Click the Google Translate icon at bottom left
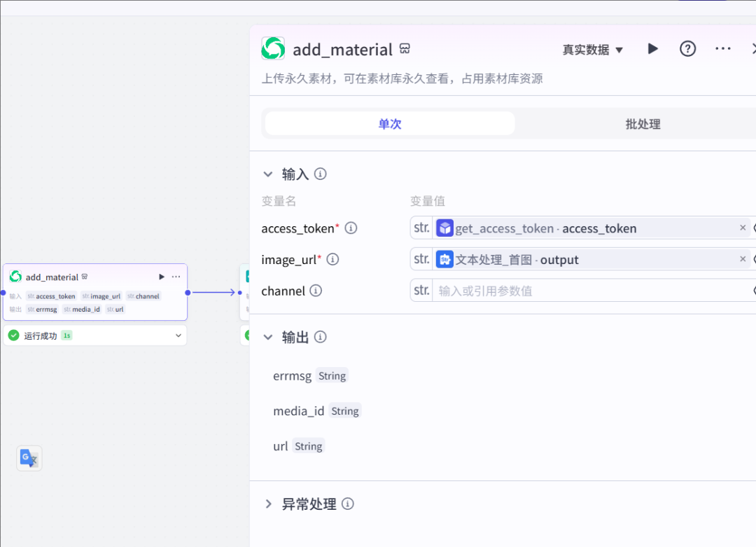 (29, 458)
